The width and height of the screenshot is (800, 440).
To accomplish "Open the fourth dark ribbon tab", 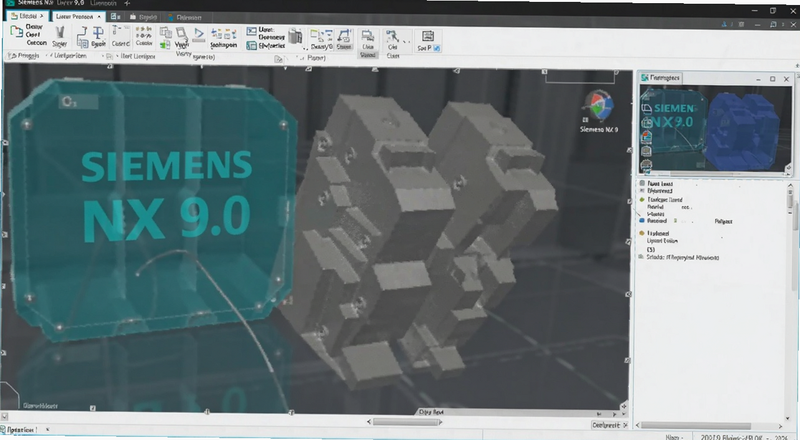I will click(x=143, y=17).
